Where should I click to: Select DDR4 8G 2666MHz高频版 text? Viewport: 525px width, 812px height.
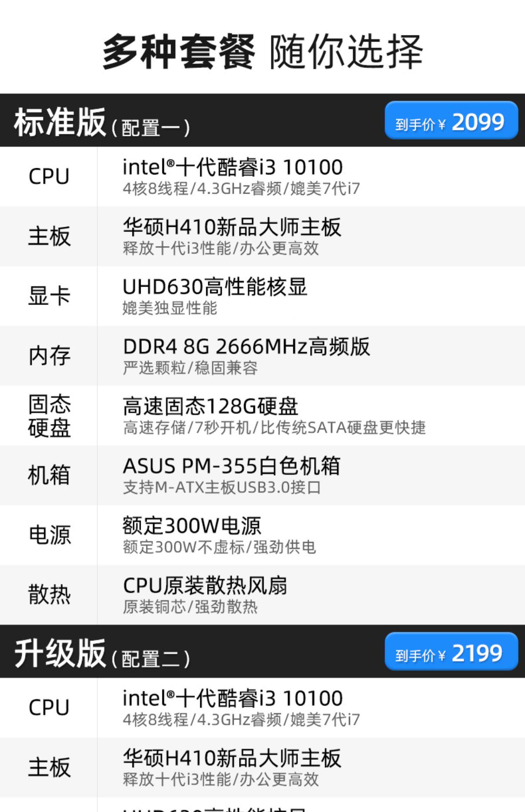[x=246, y=347]
